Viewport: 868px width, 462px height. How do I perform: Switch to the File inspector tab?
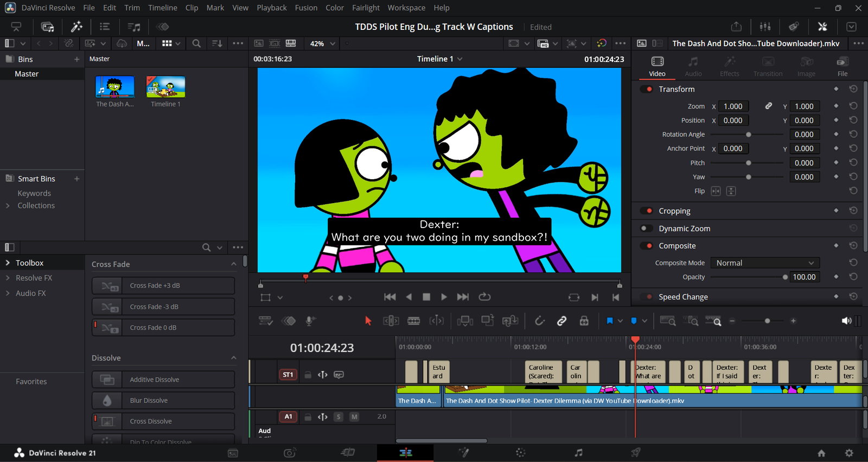coord(843,67)
